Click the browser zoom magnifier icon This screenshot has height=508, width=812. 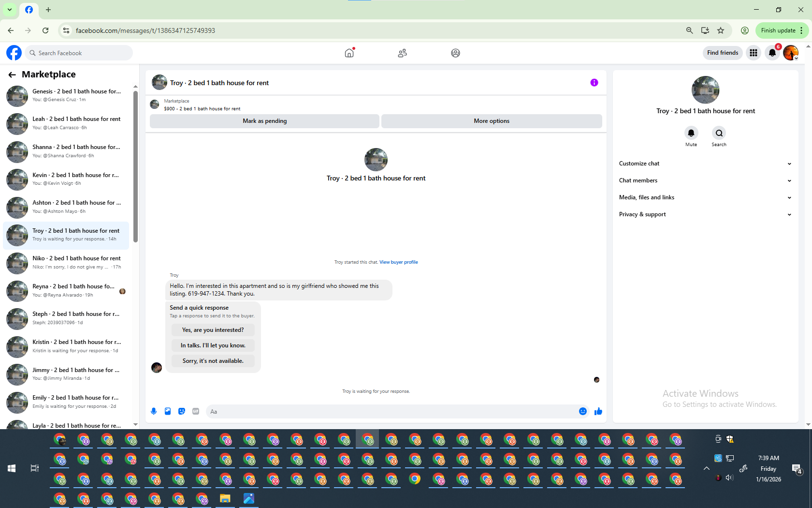click(x=690, y=30)
